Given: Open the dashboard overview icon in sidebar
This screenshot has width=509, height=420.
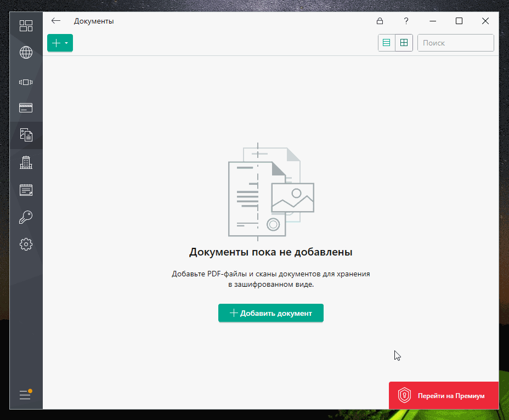Looking at the screenshot, I should click(26, 26).
